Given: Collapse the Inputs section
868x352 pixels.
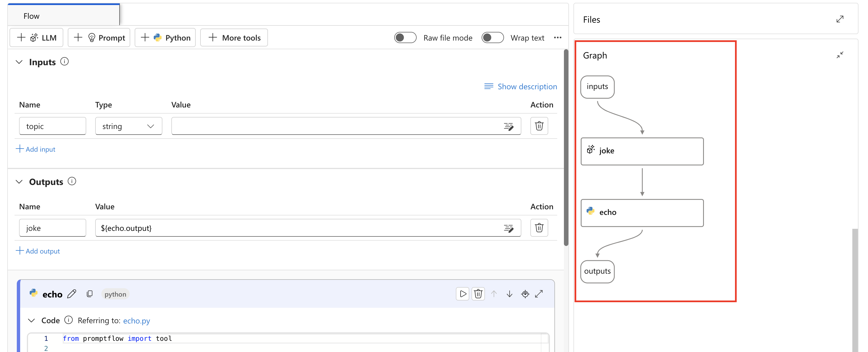Looking at the screenshot, I should pos(19,62).
